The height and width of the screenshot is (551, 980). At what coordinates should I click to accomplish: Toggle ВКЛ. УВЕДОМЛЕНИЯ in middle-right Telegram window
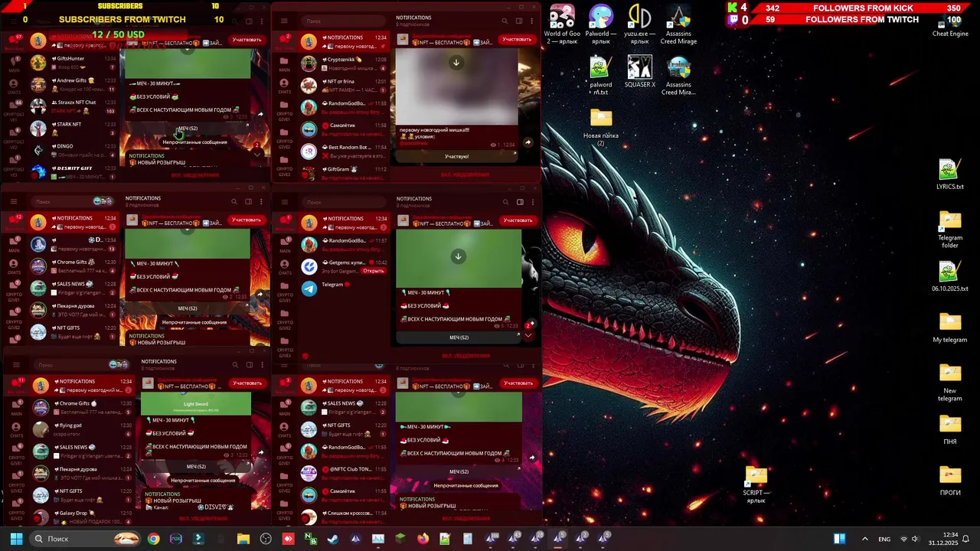pos(465,356)
